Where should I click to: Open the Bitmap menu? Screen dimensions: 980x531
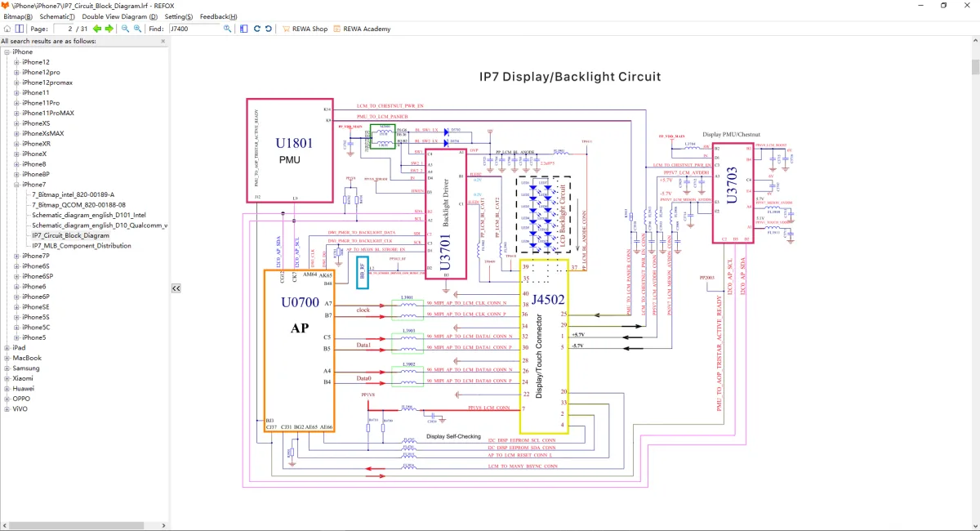click(x=18, y=16)
